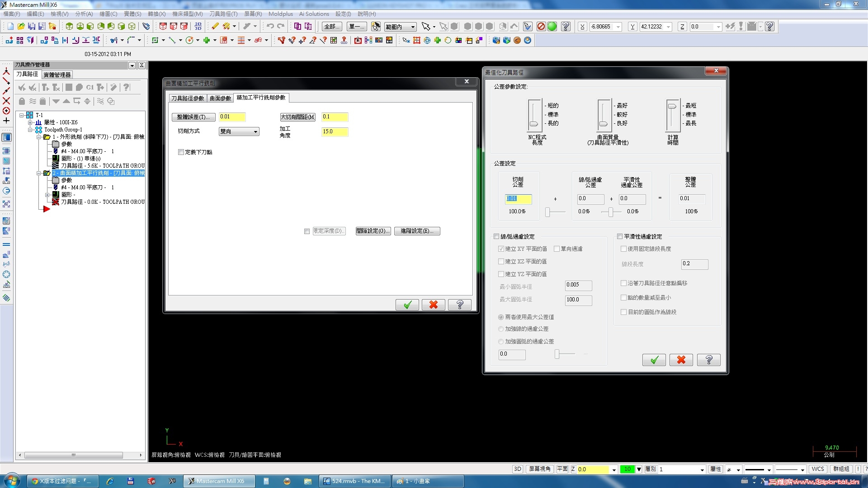
Task: Open the 範圍內 selection dropdown
Action: pos(412,27)
